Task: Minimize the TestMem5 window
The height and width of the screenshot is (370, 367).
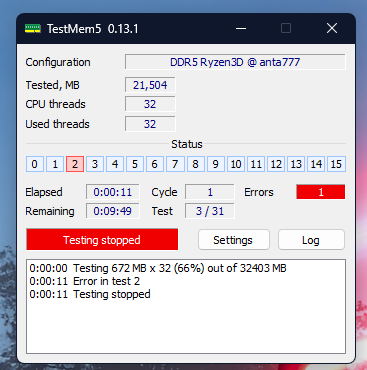Action: pyautogui.click(x=241, y=29)
